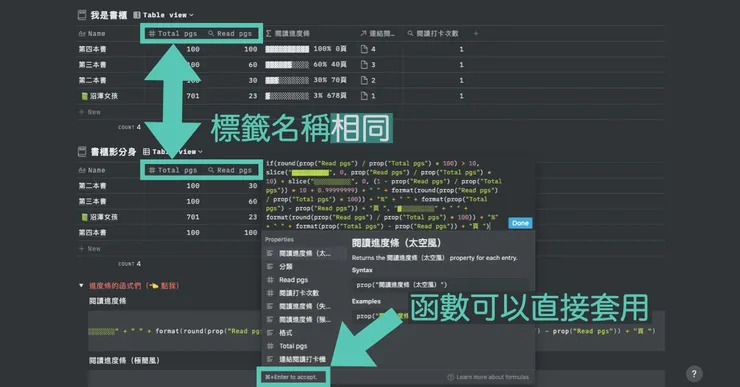Click the book emoji of 沼澤女孩 in 我是書櫃
Image resolution: width=740 pixels, height=387 pixels.
pyautogui.click(x=84, y=96)
